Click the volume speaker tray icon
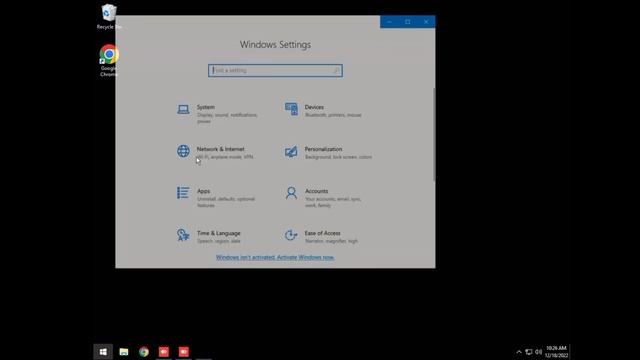This screenshot has height=360, width=640. tap(538, 352)
